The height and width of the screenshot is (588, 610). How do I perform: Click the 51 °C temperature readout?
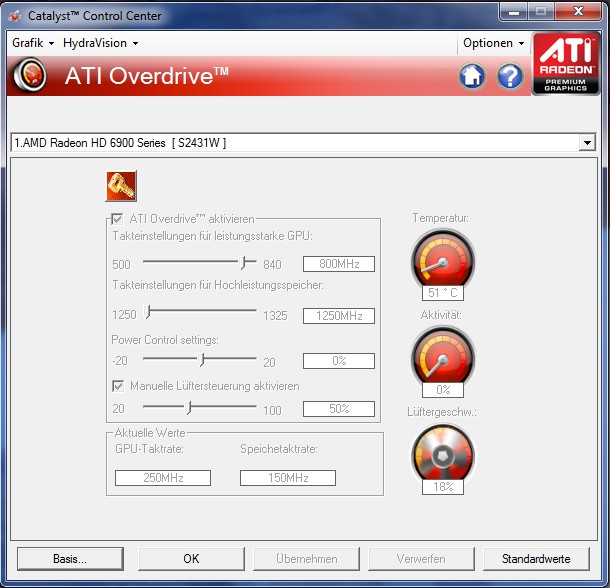click(443, 293)
